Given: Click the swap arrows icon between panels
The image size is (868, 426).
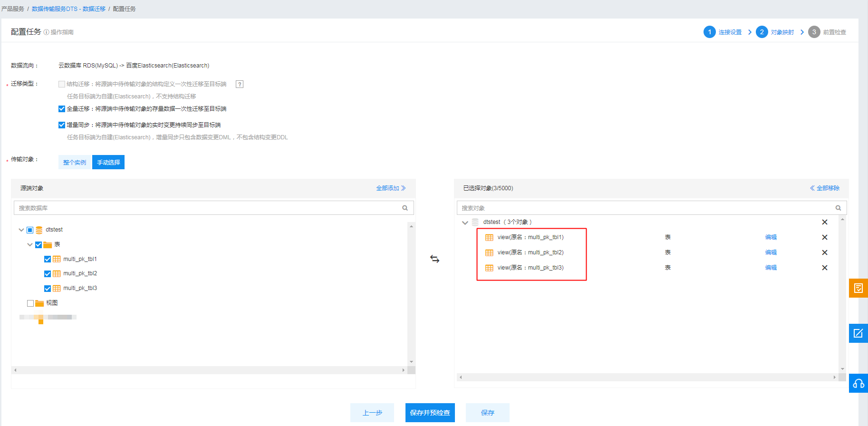Looking at the screenshot, I should coord(434,259).
